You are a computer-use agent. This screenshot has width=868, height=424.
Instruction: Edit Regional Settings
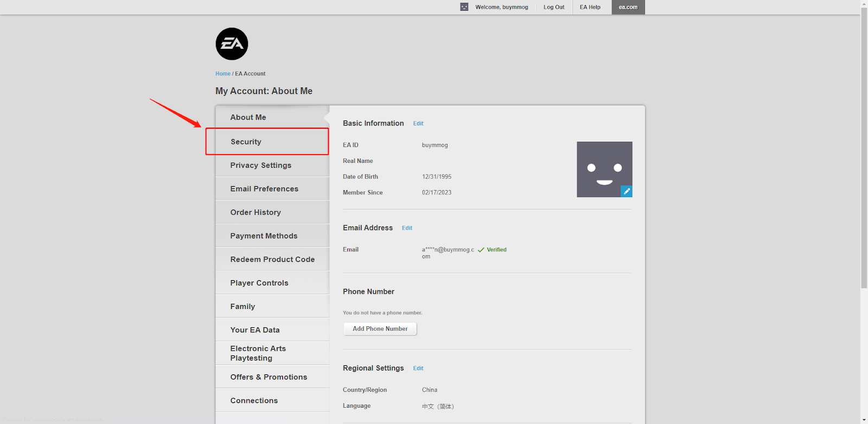(x=418, y=368)
